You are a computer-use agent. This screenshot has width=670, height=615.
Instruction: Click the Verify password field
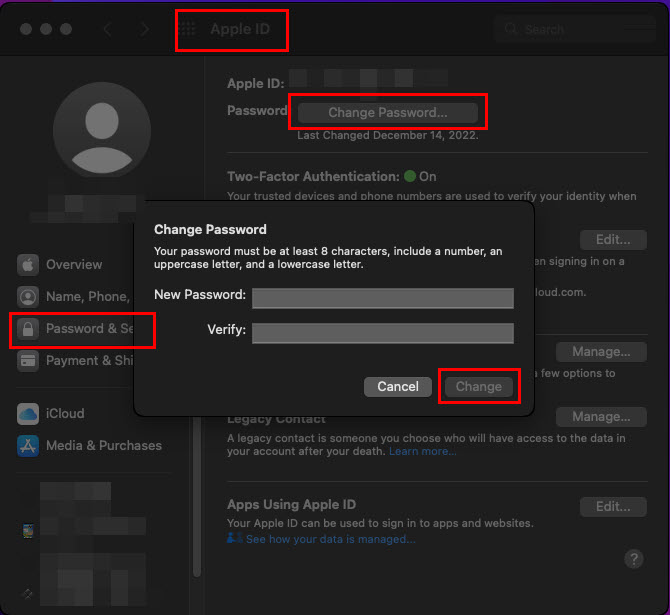point(382,333)
